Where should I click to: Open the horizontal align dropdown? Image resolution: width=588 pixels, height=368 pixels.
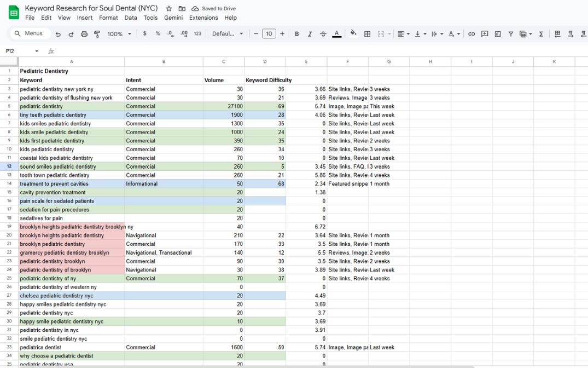(404, 34)
